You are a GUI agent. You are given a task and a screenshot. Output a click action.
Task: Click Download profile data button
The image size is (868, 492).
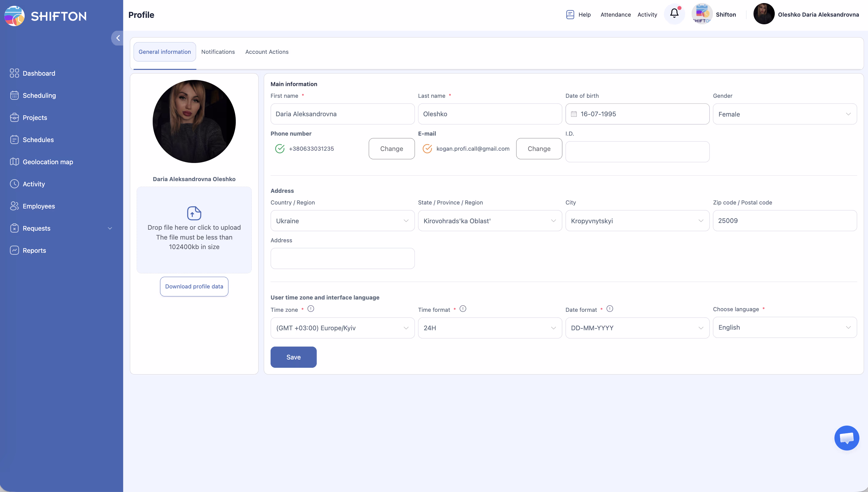(x=194, y=287)
